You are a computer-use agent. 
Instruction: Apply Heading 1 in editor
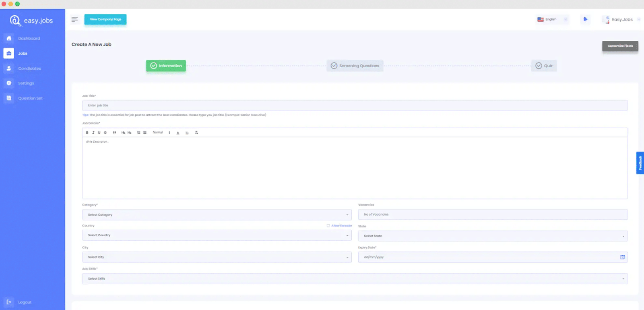123,133
